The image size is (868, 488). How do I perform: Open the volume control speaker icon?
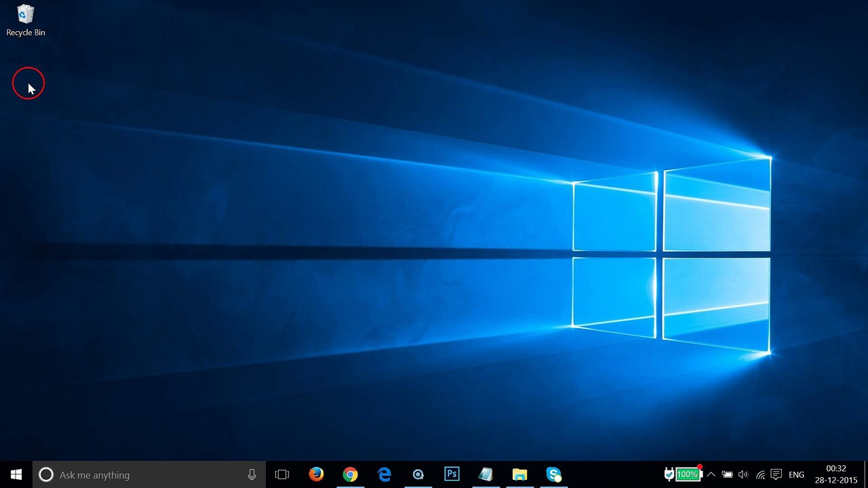(x=743, y=474)
